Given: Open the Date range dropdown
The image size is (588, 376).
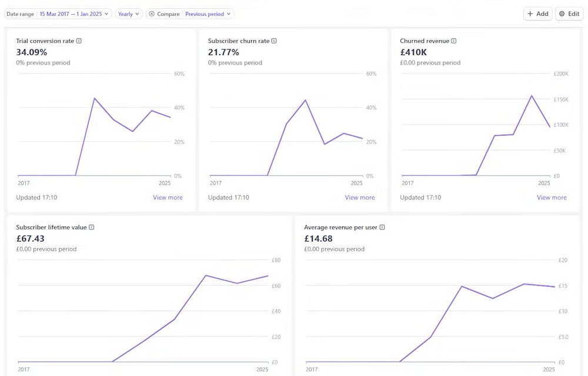Looking at the screenshot, I should 58,14.
